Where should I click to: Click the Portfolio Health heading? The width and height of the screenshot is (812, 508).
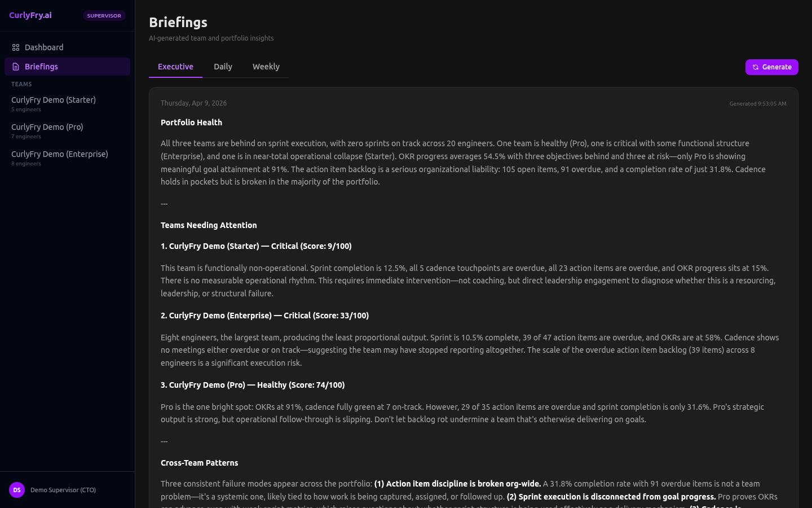191,122
